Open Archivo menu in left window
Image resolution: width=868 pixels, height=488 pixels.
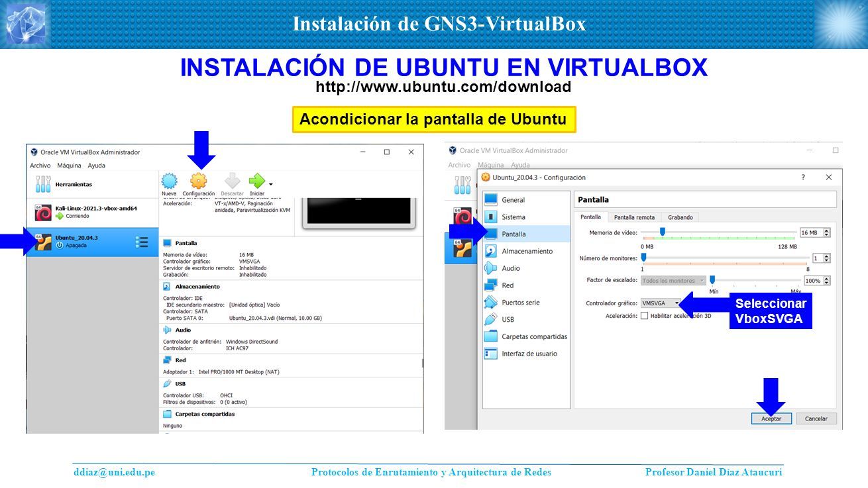coord(40,166)
